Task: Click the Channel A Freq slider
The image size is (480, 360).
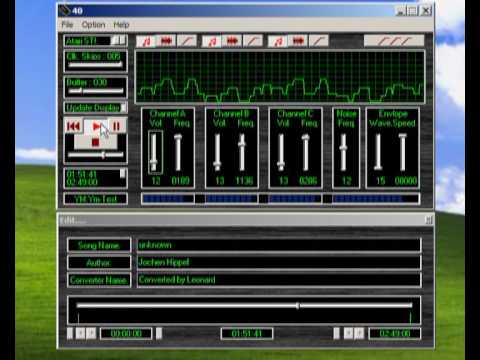Action: pos(178,152)
